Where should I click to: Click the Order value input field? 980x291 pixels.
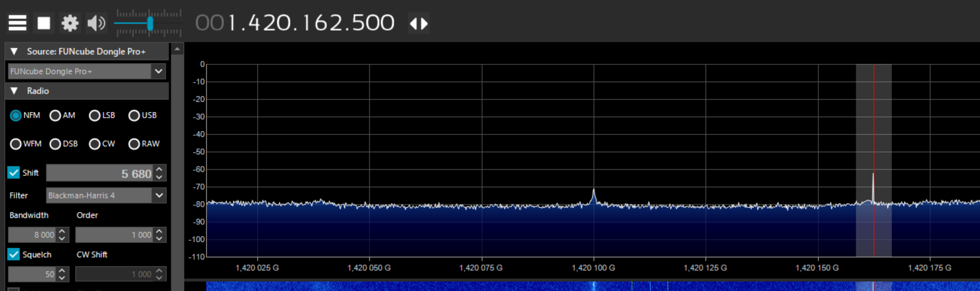click(115, 235)
